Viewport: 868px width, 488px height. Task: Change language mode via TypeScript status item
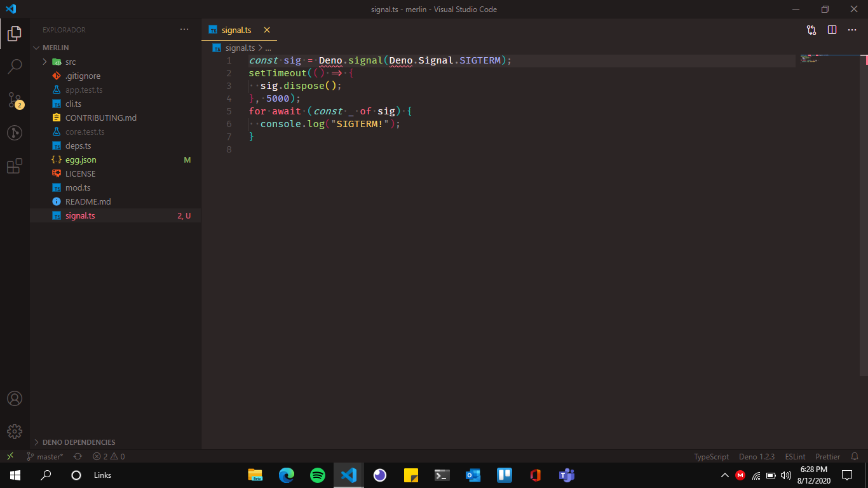click(x=711, y=456)
